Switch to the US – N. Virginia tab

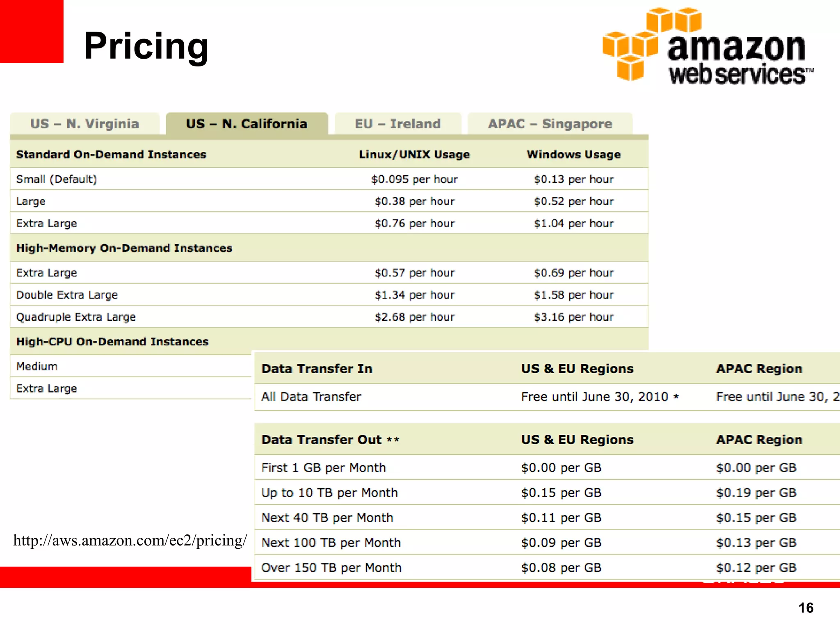85,123
